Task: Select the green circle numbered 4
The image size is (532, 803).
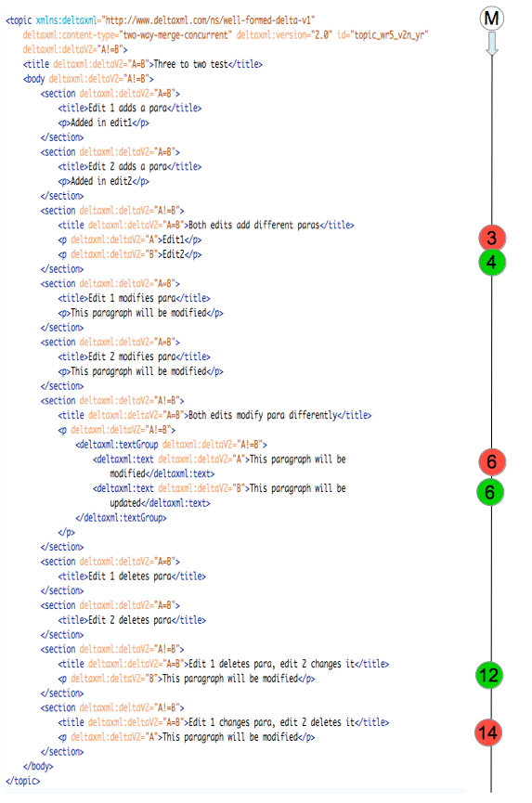Action: coord(491,262)
